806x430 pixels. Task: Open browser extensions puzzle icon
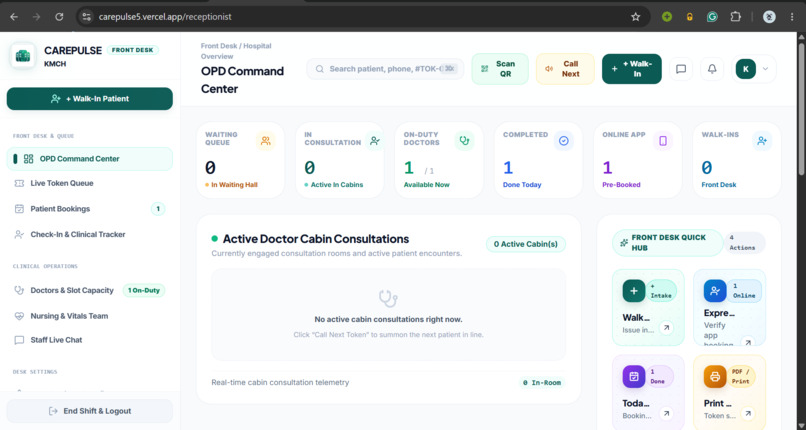736,16
